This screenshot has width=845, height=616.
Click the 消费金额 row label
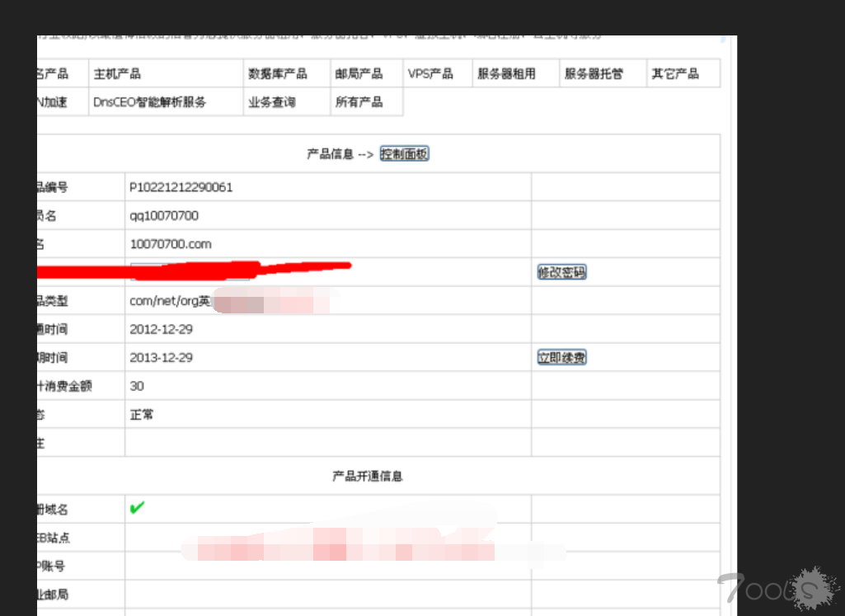click(x=64, y=386)
